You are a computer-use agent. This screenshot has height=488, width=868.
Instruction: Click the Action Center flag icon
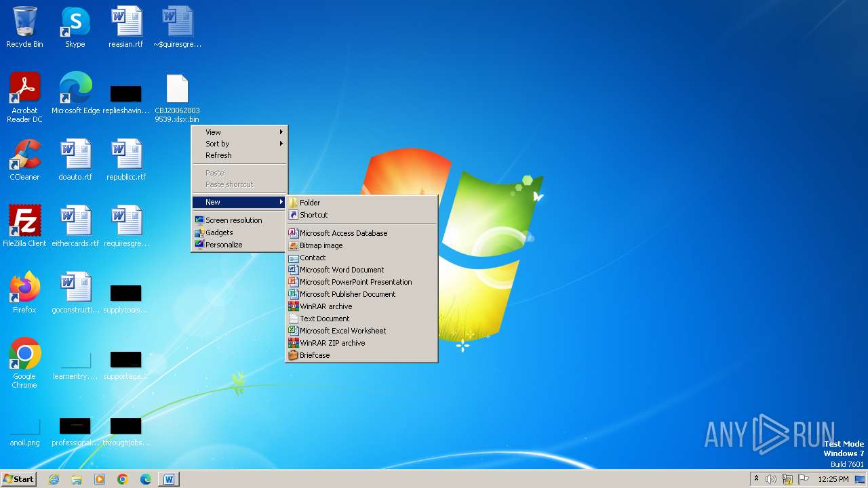(x=804, y=479)
